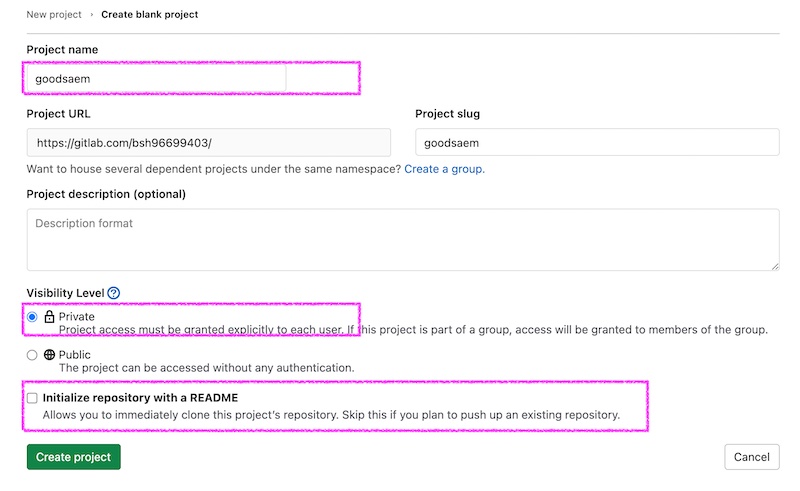Cancel the project creation

[x=752, y=457]
